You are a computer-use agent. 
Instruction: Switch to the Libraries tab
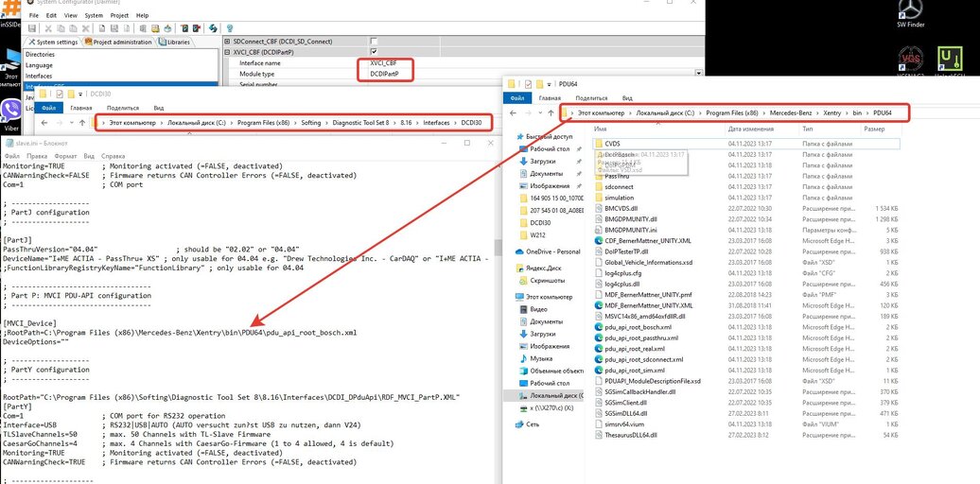click(x=174, y=42)
